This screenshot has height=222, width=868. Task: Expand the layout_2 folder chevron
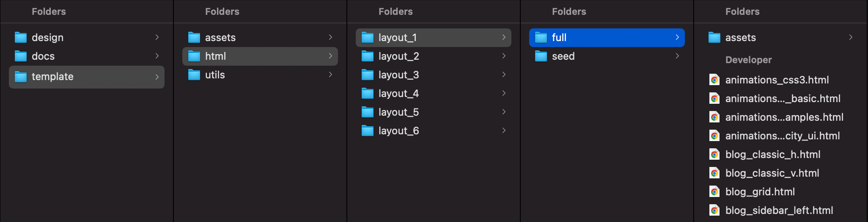(x=504, y=56)
